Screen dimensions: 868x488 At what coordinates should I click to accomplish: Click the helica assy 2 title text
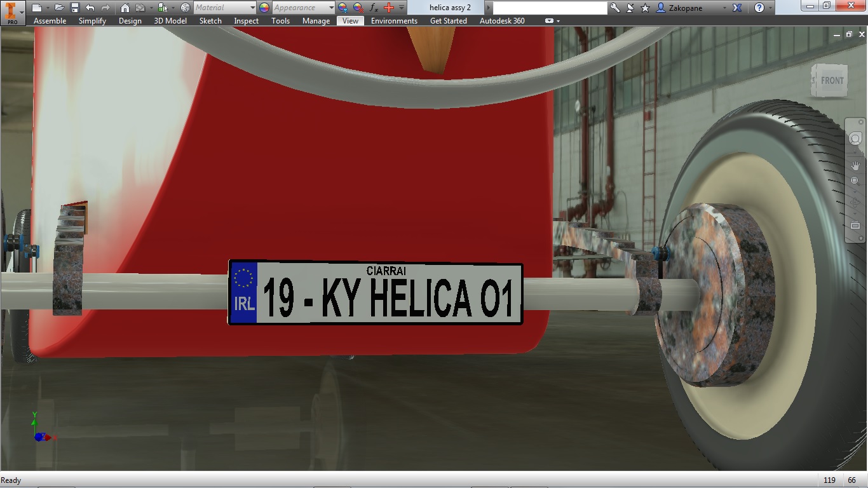pyautogui.click(x=450, y=8)
